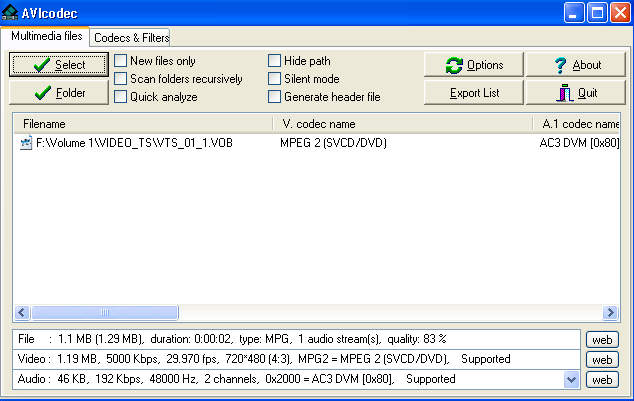Click the horizontal scrollbar right arrow

coord(611,312)
